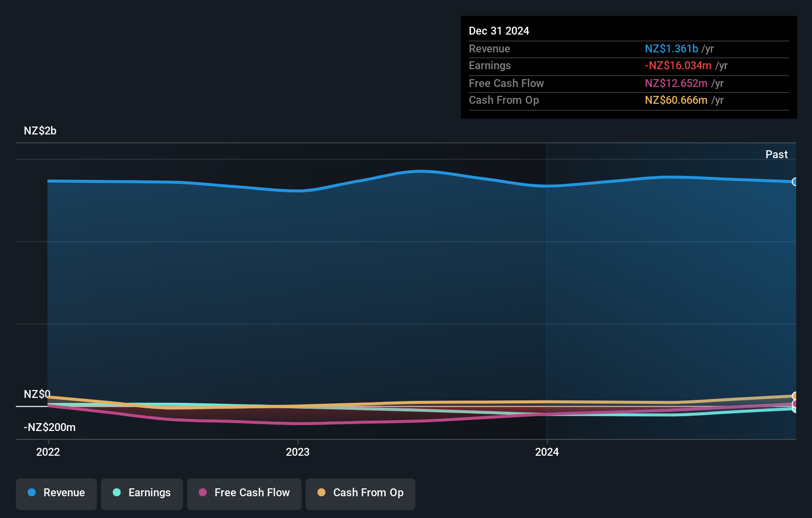This screenshot has width=812, height=518.
Task: Click the Cash From Op tooltip row label
Action: point(504,100)
